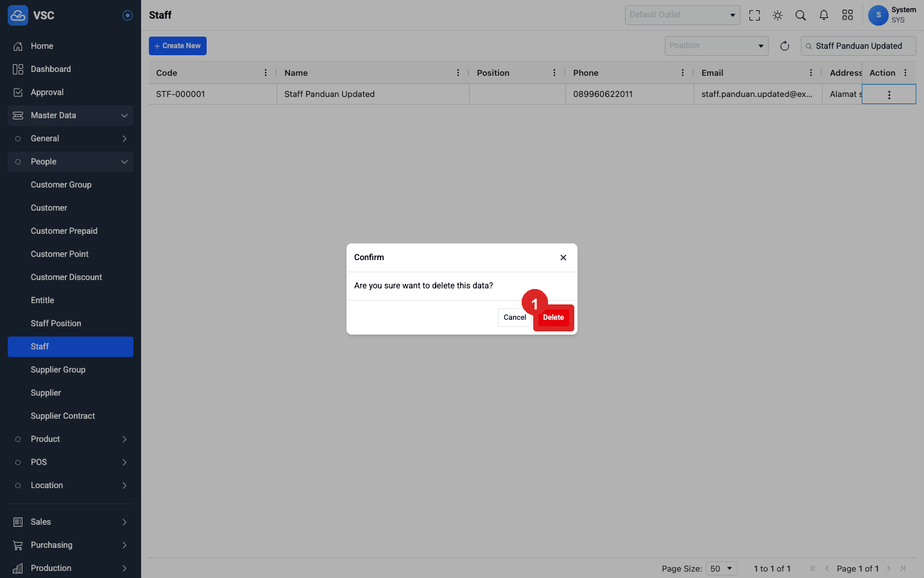The image size is (924, 578).
Task: Open the apps grid icon
Action: 848,15
